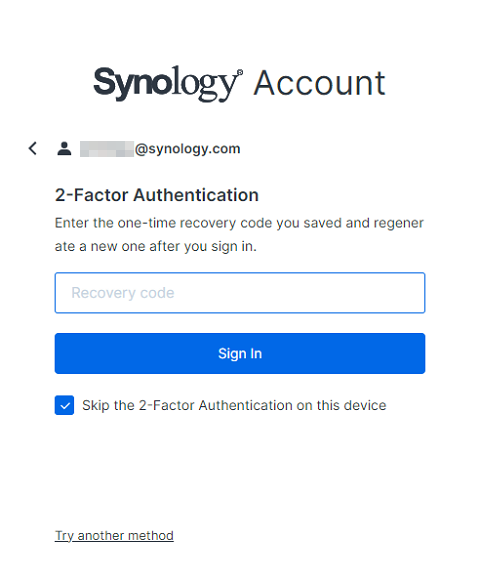Image resolution: width=480 pixels, height=578 pixels.
Task: Click the word 'method' in bottom link
Action: coord(150,536)
